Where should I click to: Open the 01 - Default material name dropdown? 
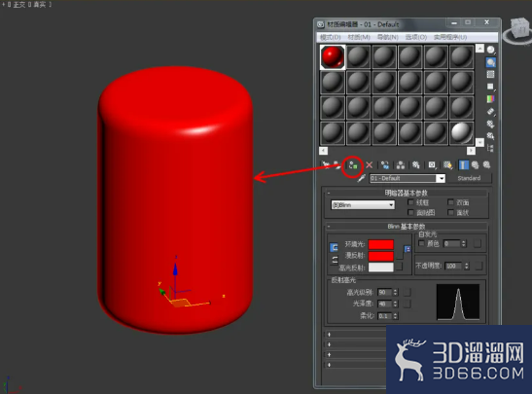pyautogui.click(x=441, y=178)
